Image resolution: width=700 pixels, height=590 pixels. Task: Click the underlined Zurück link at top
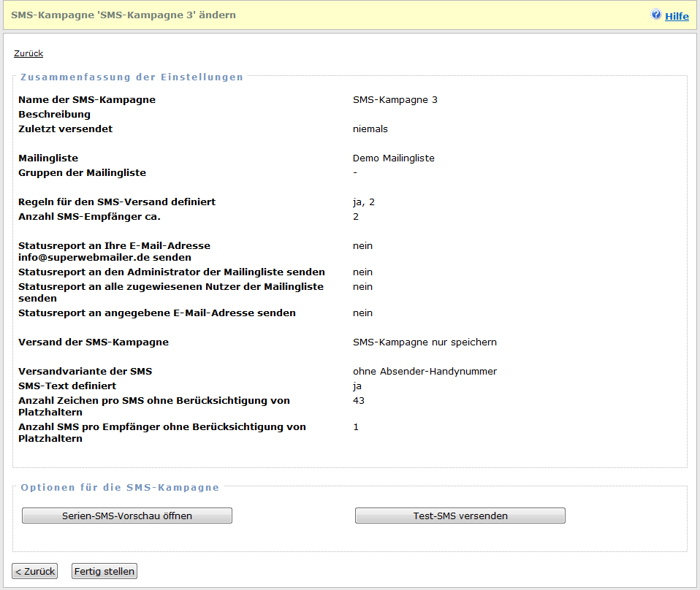pos(28,53)
